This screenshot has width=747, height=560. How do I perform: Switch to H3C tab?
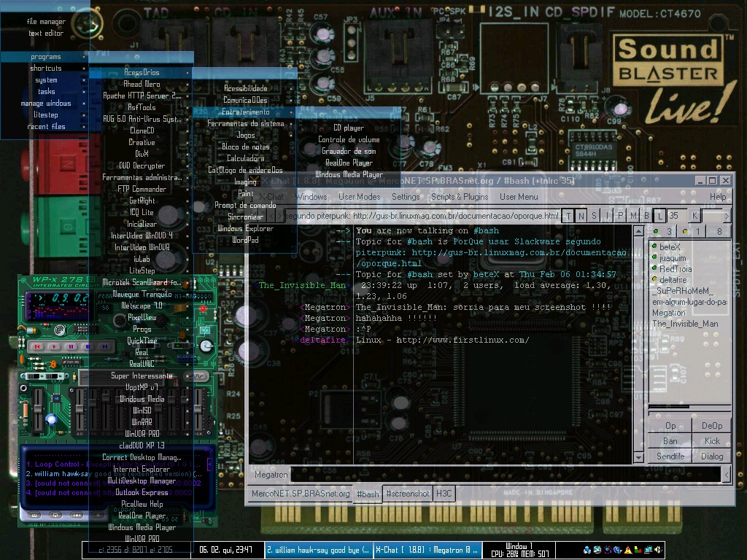click(444, 494)
